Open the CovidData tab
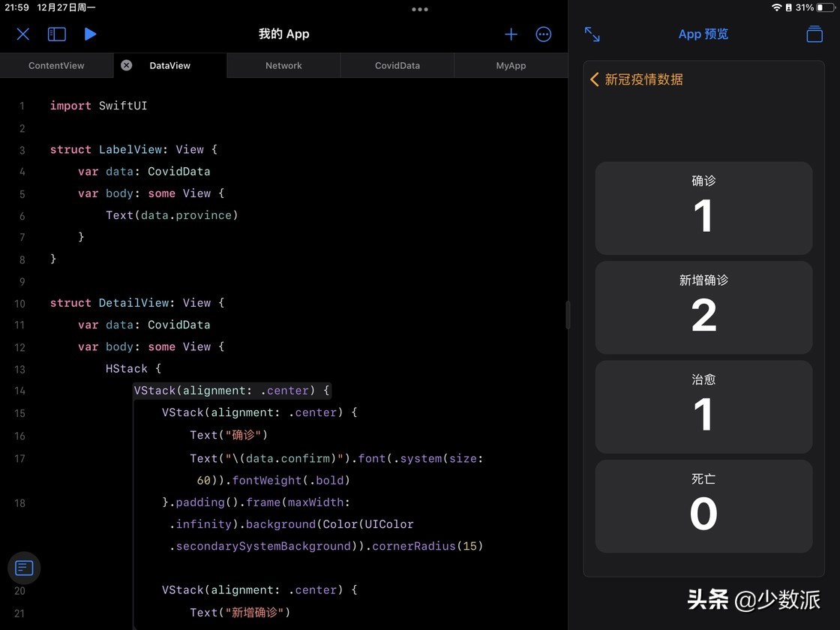This screenshot has width=840, height=630. (x=397, y=65)
